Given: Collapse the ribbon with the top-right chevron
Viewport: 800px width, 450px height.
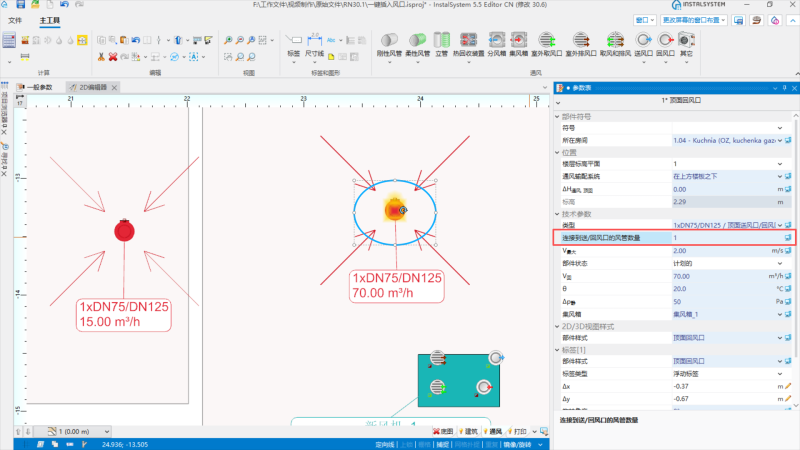Looking at the screenshot, I should click(792, 20).
